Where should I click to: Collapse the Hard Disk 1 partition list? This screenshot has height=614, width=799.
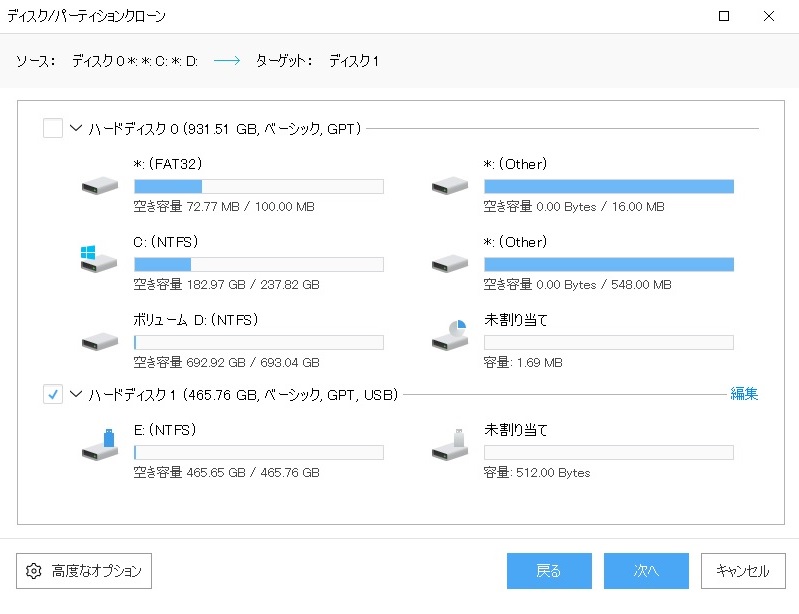[76, 395]
